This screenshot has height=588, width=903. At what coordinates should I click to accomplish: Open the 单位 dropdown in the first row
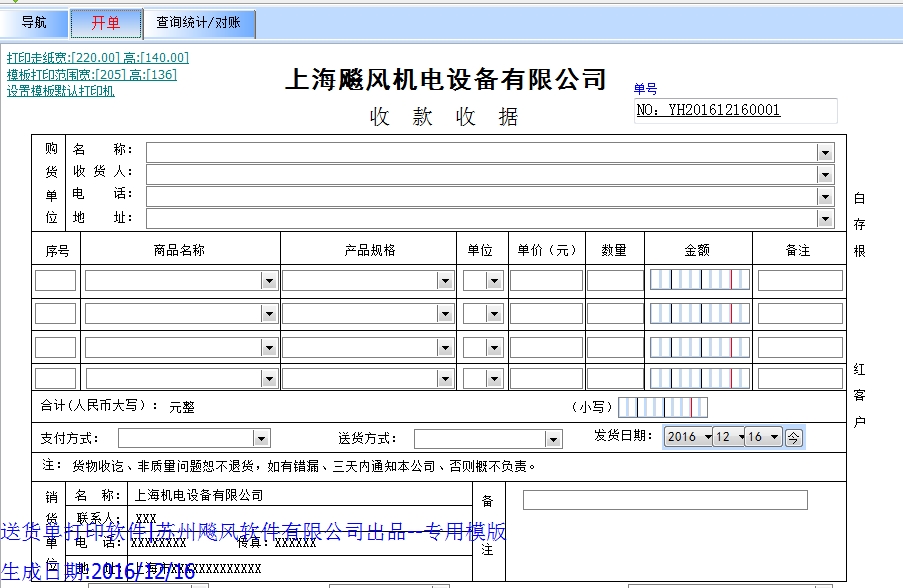point(494,281)
